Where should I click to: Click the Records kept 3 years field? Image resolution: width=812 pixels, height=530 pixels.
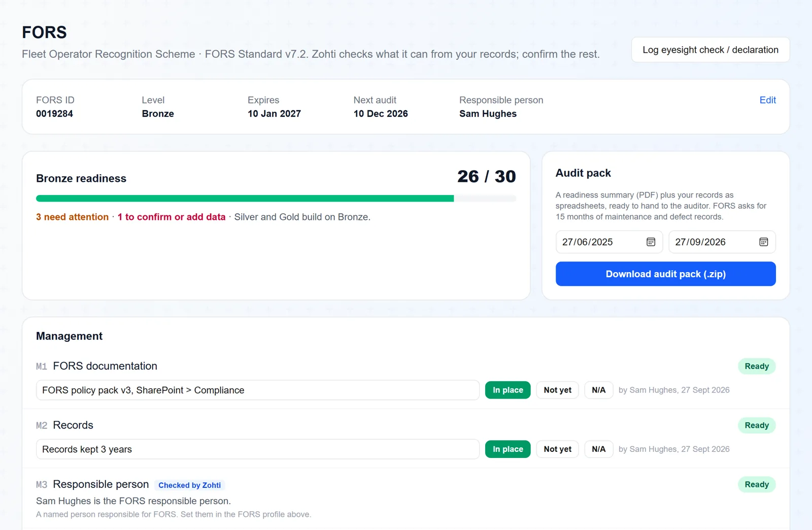(x=257, y=449)
